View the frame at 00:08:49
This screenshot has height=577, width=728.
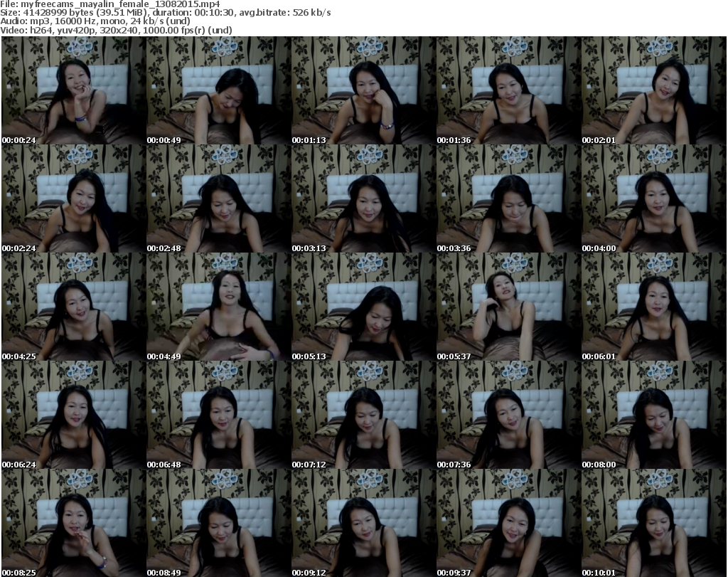219,523
